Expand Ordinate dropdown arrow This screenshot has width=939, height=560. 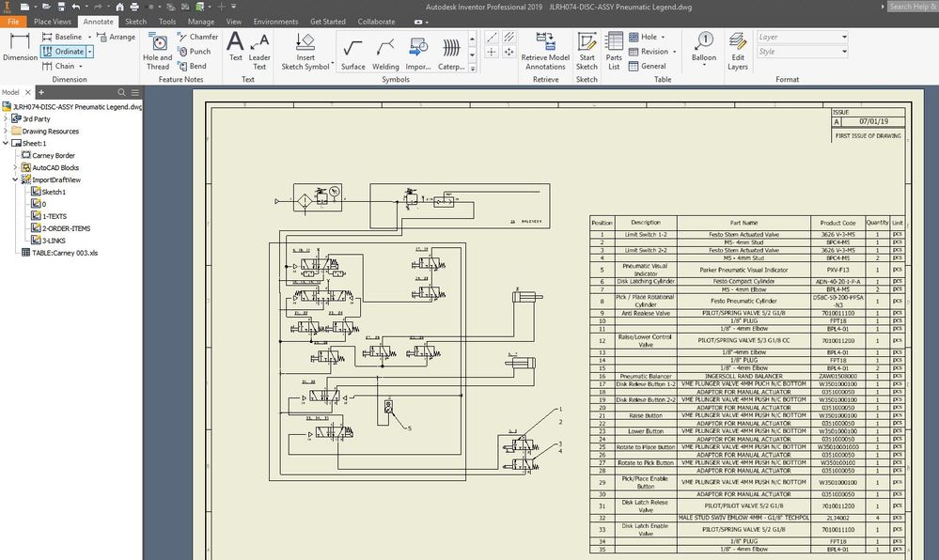pyautogui.click(x=90, y=52)
